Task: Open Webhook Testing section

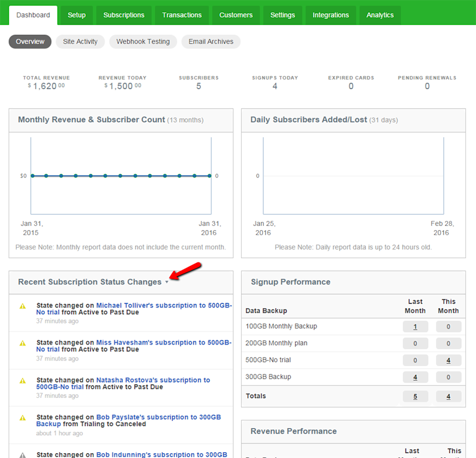Action: tap(143, 42)
